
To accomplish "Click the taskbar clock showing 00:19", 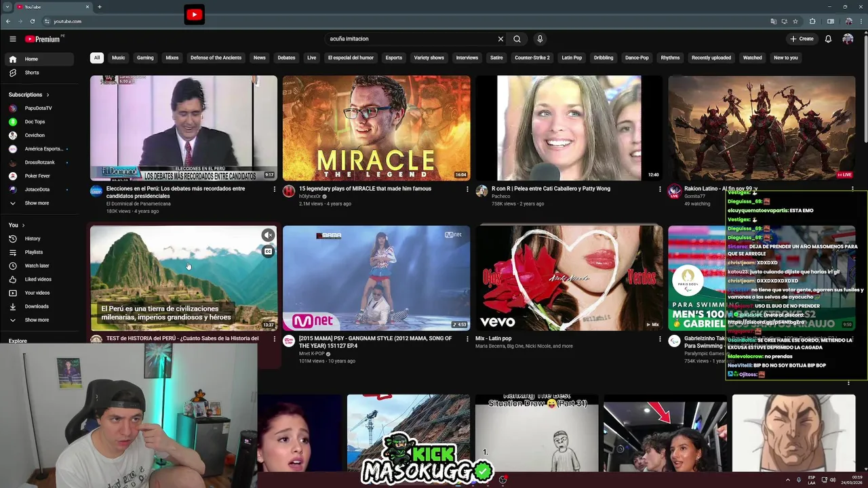I will [x=852, y=480].
